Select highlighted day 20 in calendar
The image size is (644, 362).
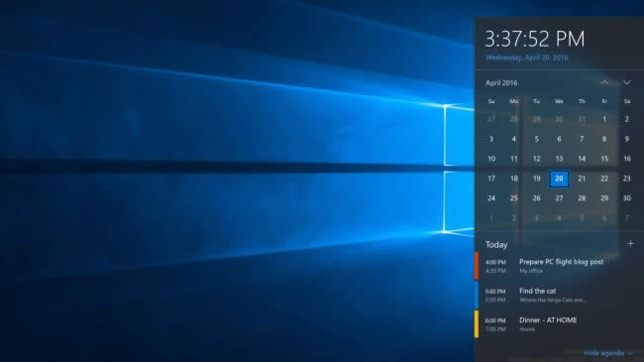click(559, 179)
